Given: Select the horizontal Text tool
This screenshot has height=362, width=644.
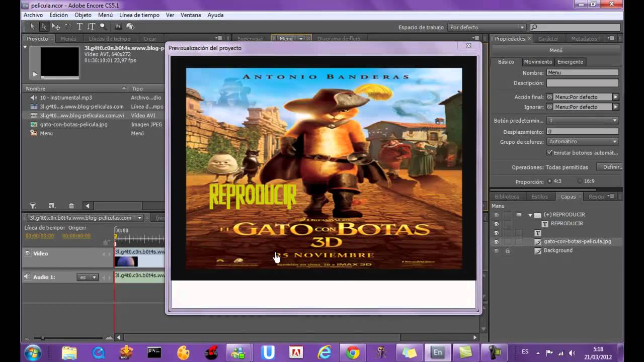Looking at the screenshot, I should (79, 27).
